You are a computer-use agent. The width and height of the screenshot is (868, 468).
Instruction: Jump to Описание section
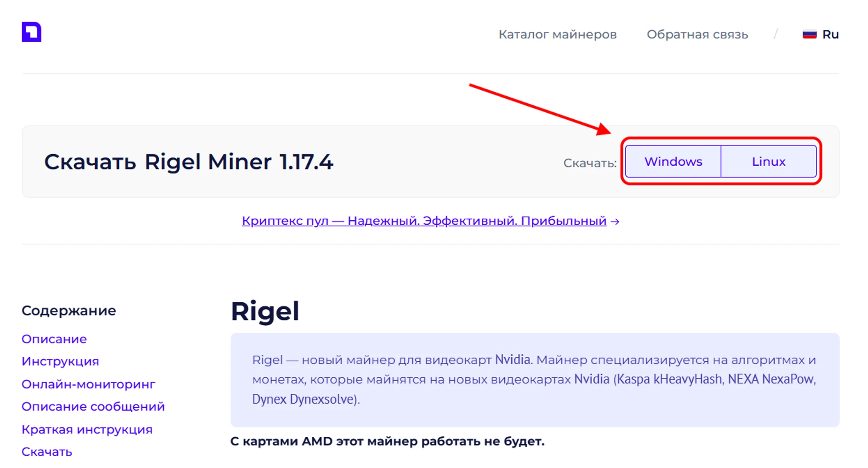(x=54, y=339)
